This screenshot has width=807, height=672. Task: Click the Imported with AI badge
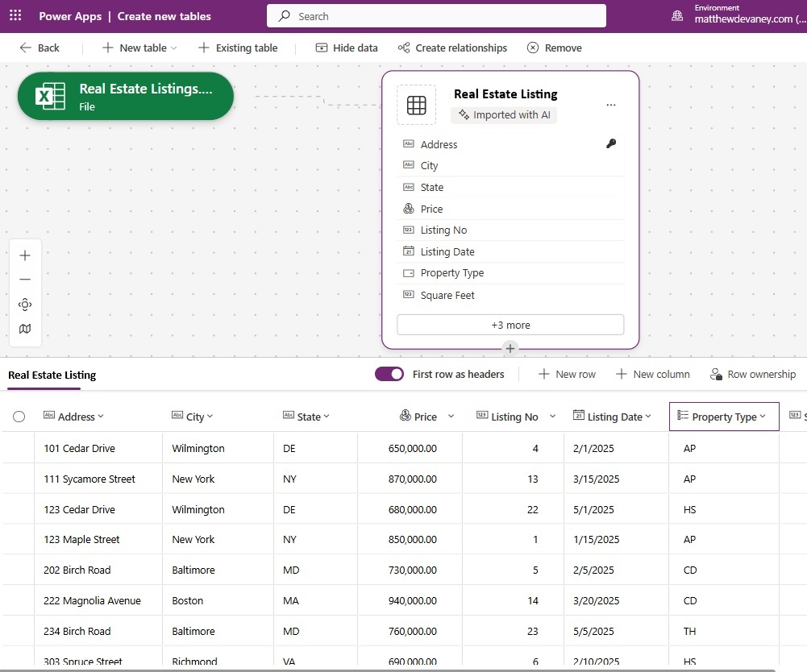pyautogui.click(x=504, y=114)
